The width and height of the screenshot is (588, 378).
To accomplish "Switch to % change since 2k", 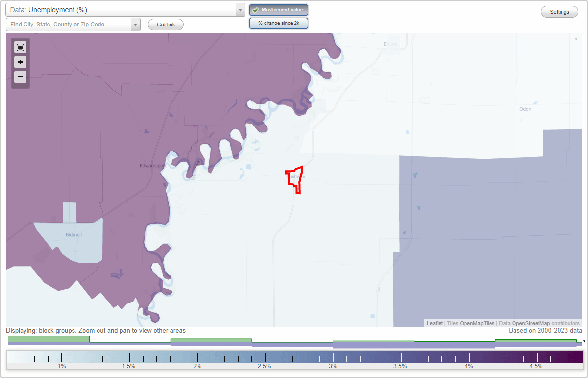I will pos(279,23).
